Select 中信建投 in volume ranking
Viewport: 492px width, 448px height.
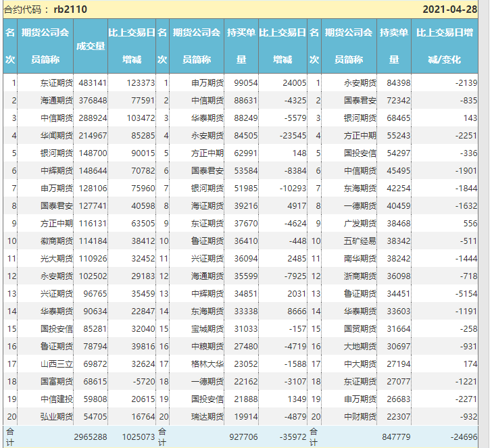[57, 399]
